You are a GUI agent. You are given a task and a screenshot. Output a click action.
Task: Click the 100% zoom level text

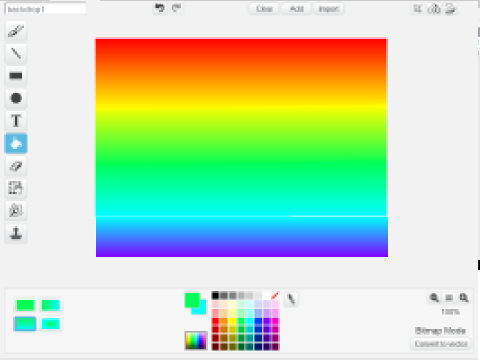450,312
